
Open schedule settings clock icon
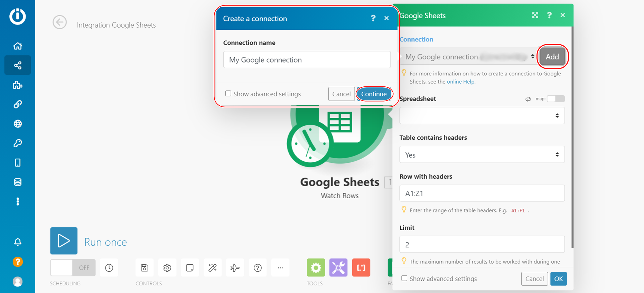click(x=109, y=268)
